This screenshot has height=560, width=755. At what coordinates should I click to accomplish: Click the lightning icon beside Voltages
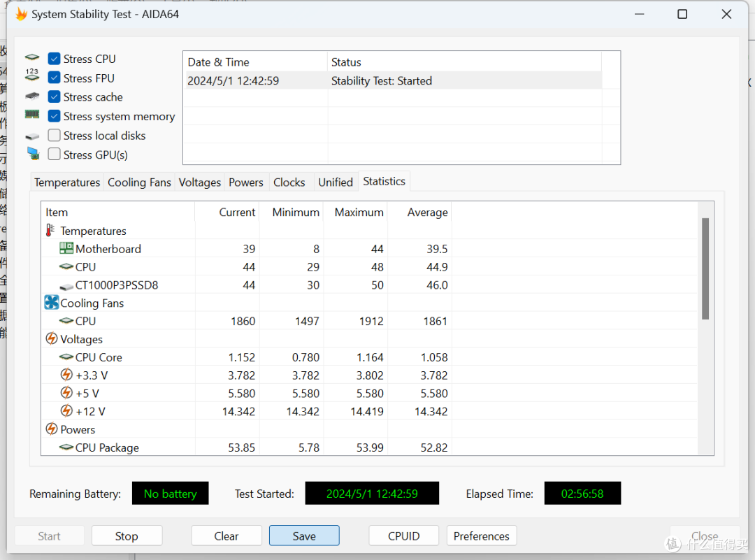[x=51, y=339]
